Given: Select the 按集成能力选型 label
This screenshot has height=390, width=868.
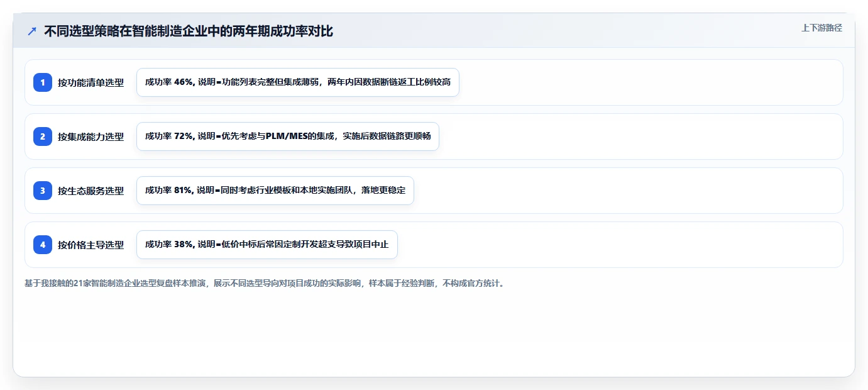Looking at the screenshot, I should click(91, 136).
